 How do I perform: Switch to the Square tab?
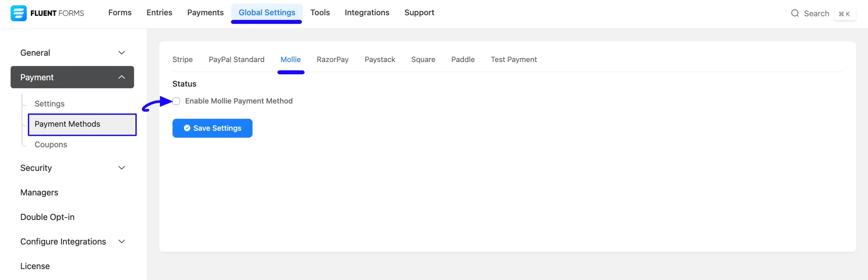click(423, 60)
